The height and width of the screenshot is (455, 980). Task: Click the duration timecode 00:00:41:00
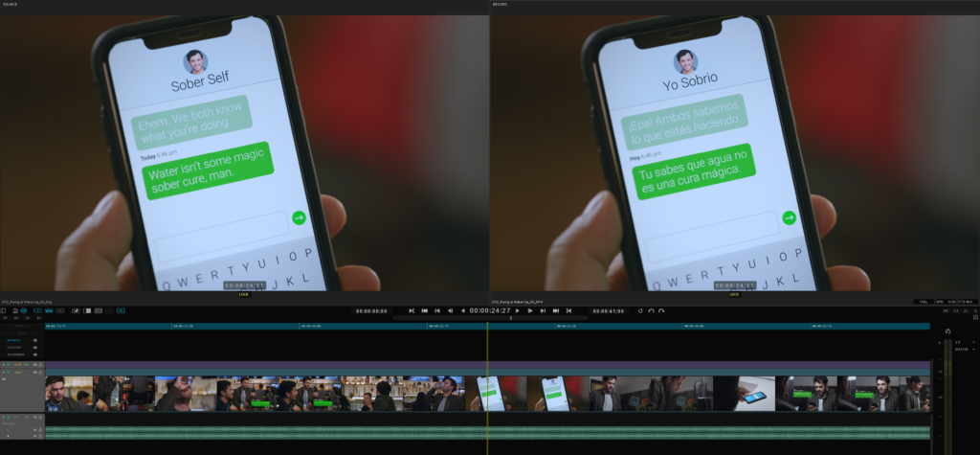click(x=609, y=311)
